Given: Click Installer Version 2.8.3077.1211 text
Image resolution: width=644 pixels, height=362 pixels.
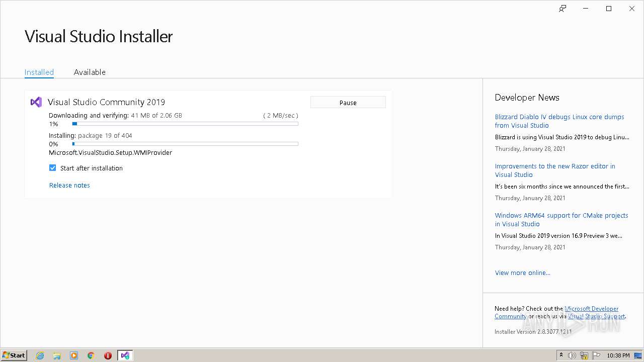Looking at the screenshot, I should point(533,332).
